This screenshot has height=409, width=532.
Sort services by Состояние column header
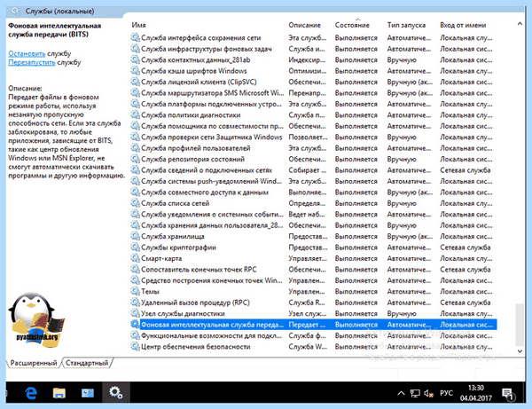352,25
